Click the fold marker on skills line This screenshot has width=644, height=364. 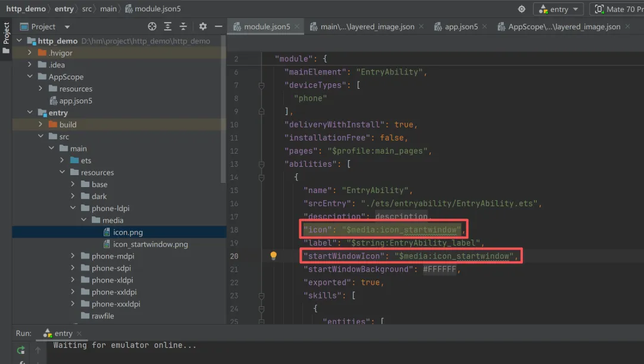[262, 295]
